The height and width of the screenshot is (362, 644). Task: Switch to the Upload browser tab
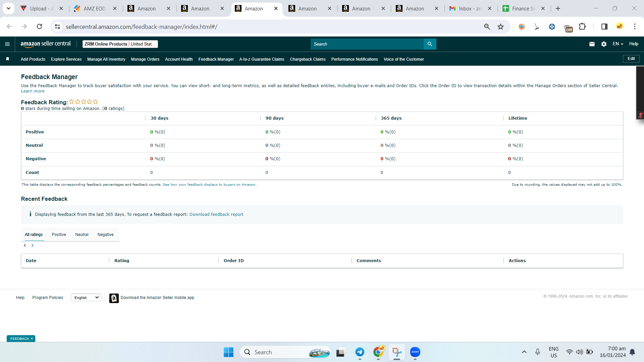point(42,9)
